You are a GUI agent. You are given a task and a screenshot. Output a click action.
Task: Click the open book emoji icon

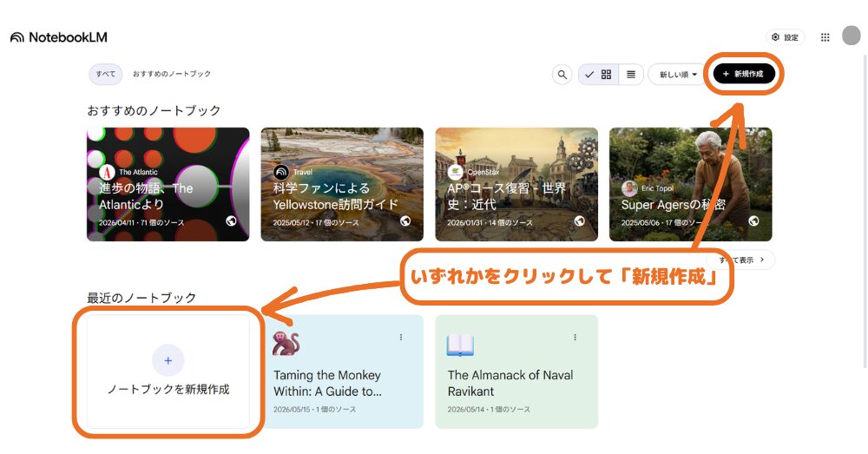coord(461,345)
